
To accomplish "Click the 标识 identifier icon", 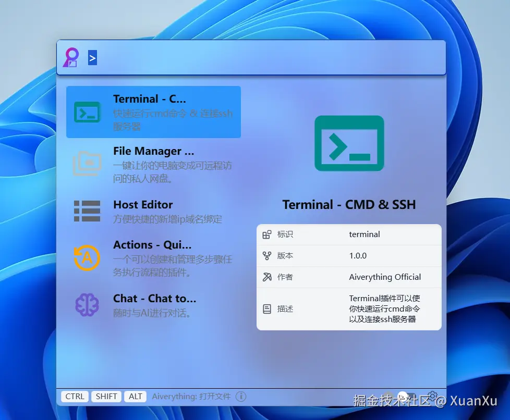I will [x=266, y=234].
